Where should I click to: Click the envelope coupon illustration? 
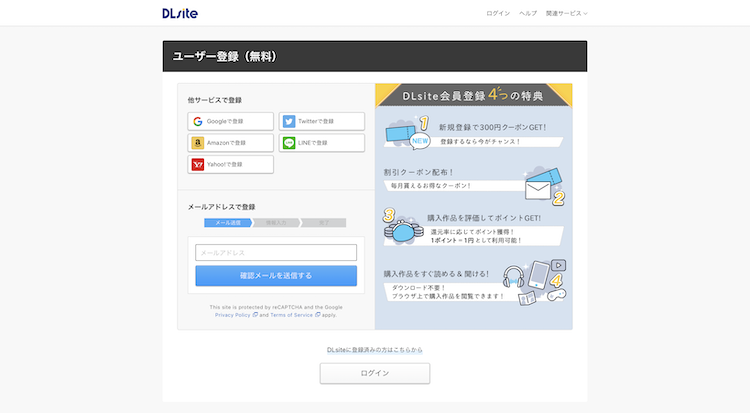click(x=544, y=186)
